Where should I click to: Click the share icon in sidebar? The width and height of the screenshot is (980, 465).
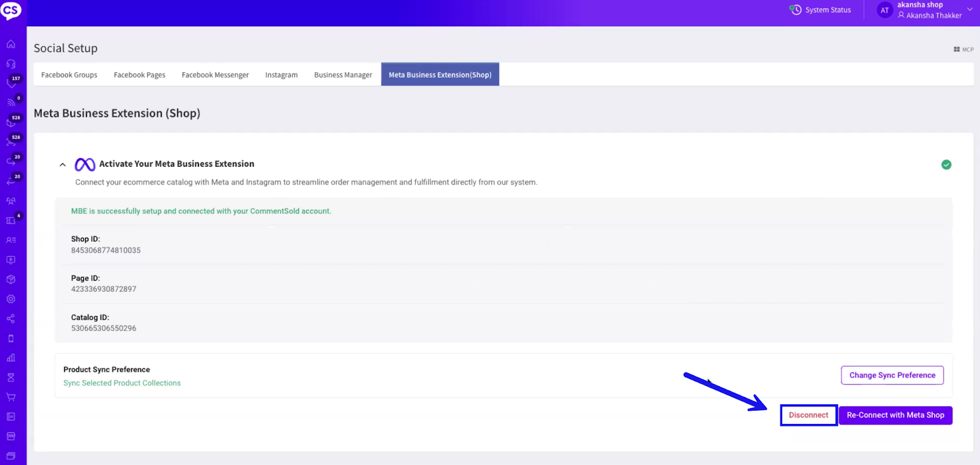11,319
